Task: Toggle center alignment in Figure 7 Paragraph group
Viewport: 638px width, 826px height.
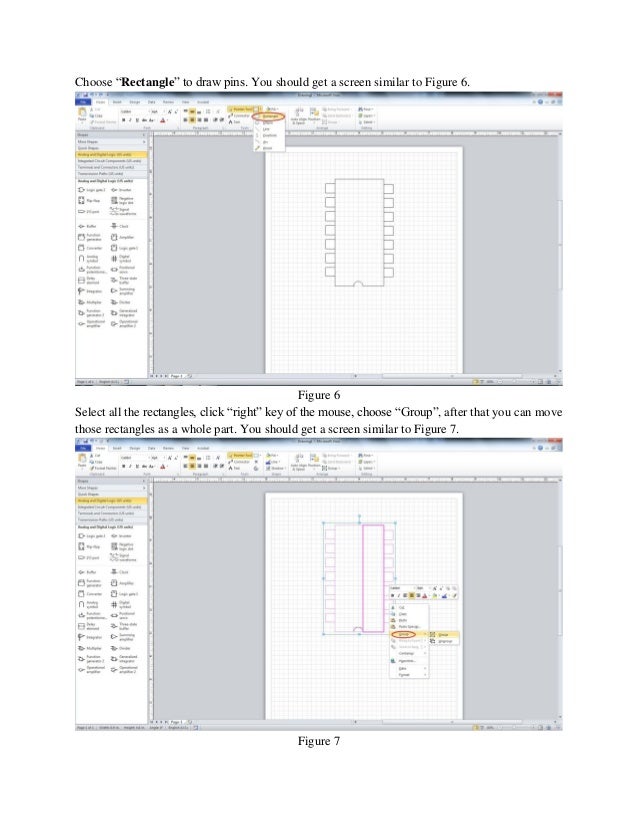Action: 193,466
